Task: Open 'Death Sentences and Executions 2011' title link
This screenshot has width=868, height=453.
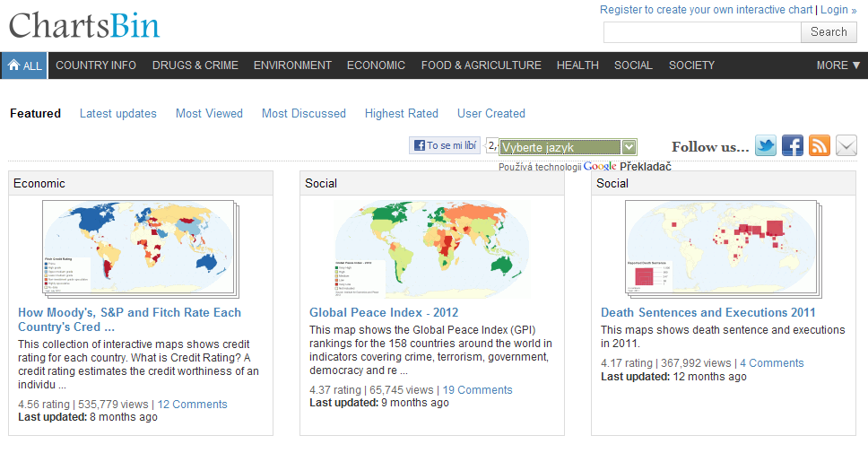Action: coord(708,312)
